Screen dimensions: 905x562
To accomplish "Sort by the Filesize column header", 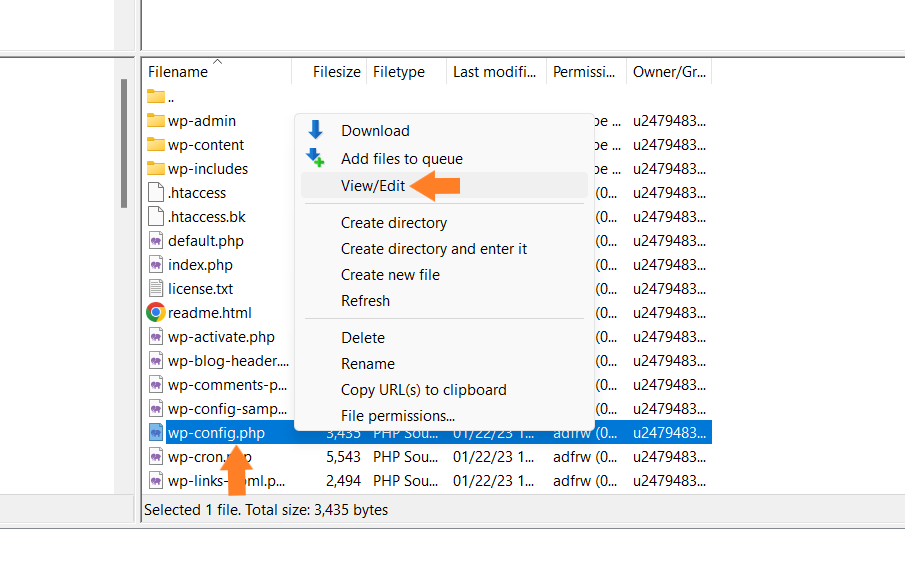I will pos(329,72).
